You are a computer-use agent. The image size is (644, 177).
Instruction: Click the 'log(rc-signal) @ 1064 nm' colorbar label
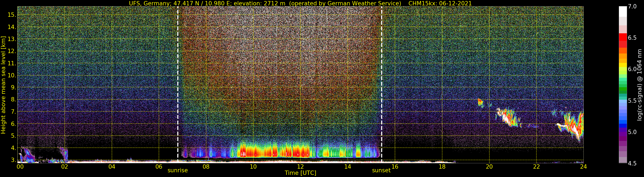pos(639,85)
